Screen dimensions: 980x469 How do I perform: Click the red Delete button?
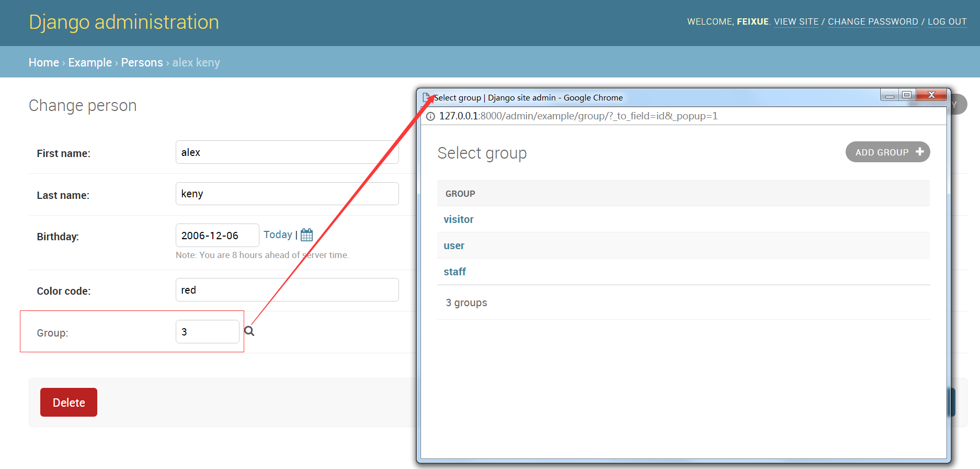pos(69,402)
